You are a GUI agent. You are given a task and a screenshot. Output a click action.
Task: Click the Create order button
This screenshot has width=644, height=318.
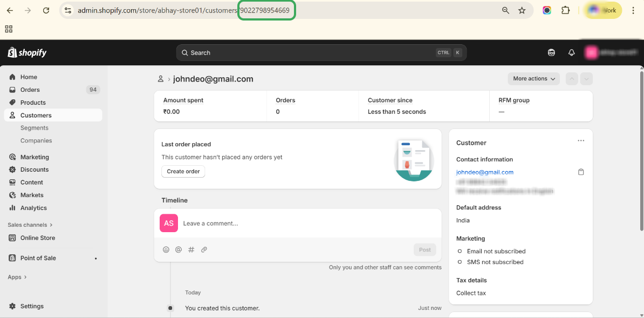pos(183,172)
